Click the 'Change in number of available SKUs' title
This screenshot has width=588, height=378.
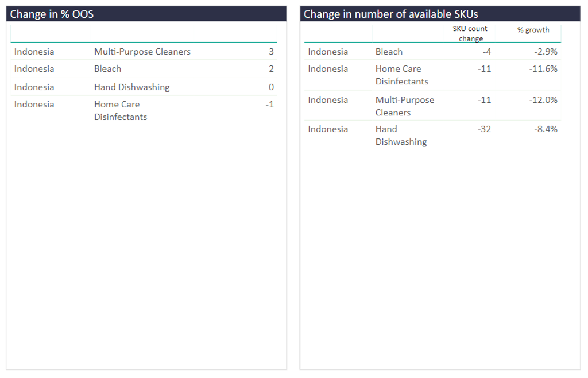[x=390, y=14]
